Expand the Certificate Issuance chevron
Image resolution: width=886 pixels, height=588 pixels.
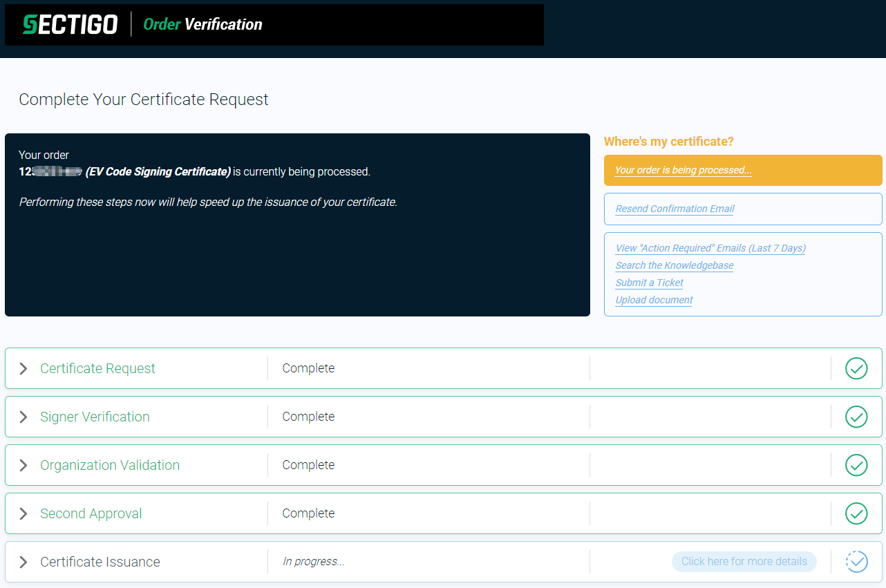click(x=23, y=562)
